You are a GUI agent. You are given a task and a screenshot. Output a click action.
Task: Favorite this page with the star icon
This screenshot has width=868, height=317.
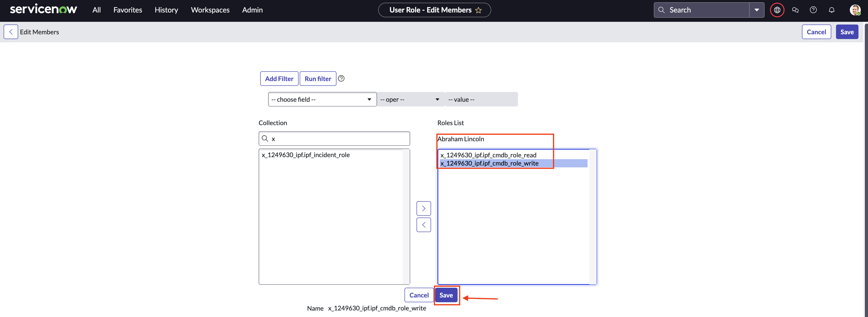point(478,10)
